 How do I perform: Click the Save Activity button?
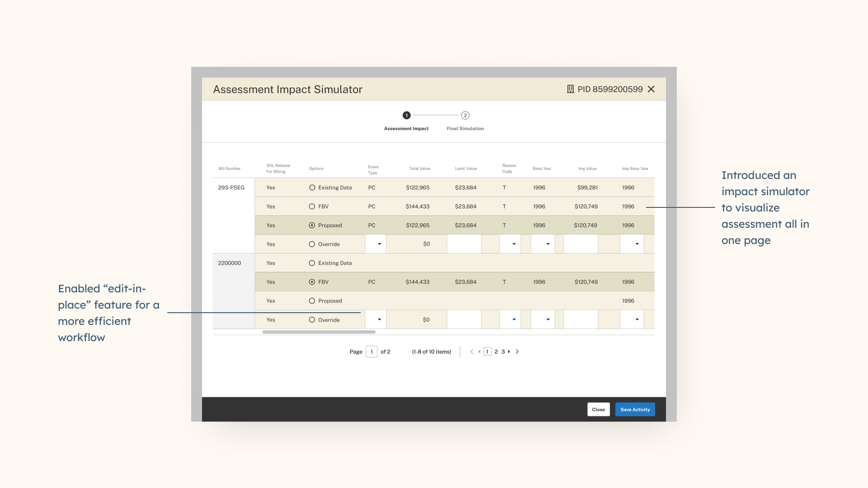tap(635, 409)
